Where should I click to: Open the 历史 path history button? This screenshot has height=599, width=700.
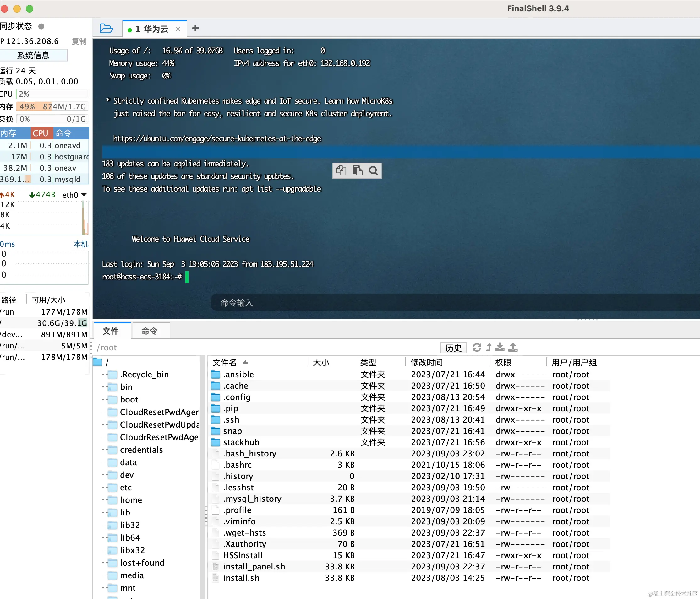453,348
